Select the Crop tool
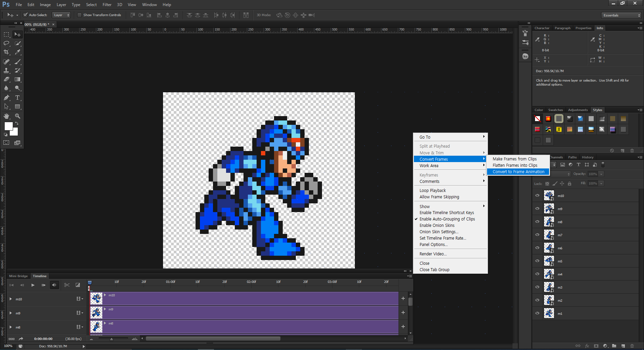The height and width of the screenshot is (350, 644). pos(6,52)
